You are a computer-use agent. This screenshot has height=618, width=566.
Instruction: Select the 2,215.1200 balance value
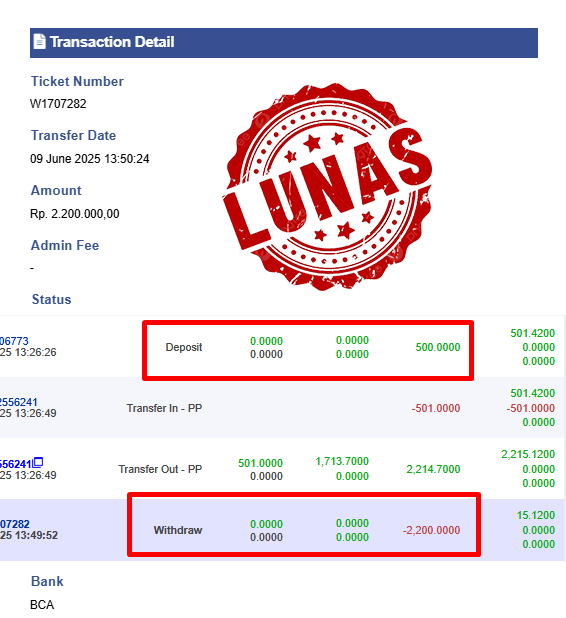pyautogui.click(x=528, y=454)
